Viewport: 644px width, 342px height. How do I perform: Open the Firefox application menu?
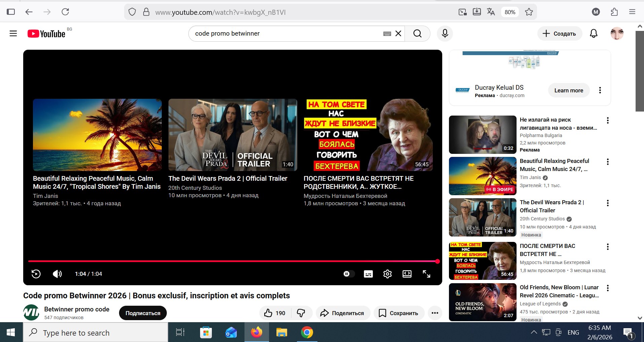click(x=632, y=12)
